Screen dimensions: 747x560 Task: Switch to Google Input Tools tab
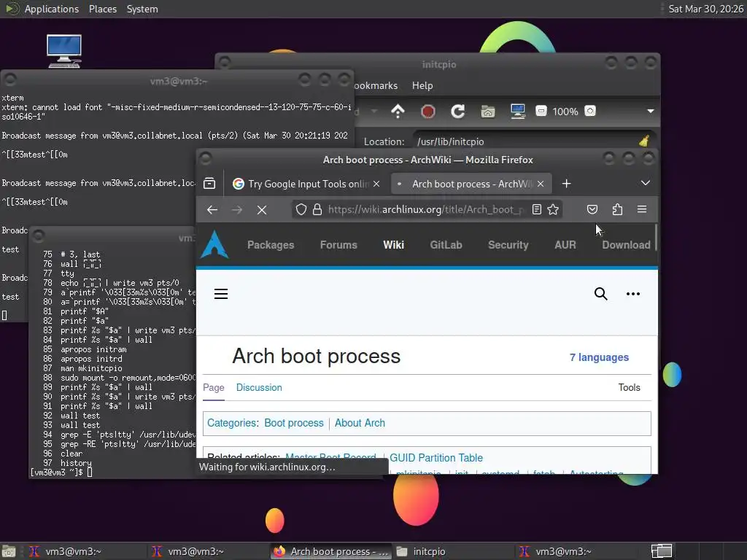(x=307, y=184)
